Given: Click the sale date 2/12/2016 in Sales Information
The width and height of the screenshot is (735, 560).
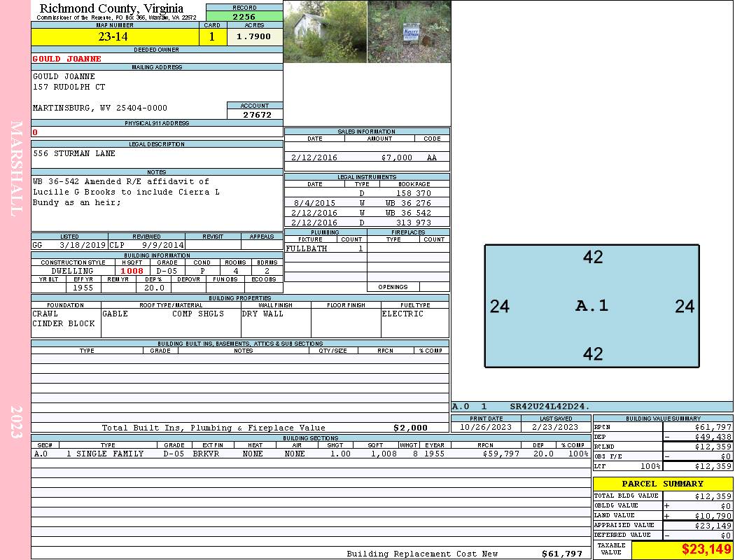Looking at the screenshot, I should point(314,157).
